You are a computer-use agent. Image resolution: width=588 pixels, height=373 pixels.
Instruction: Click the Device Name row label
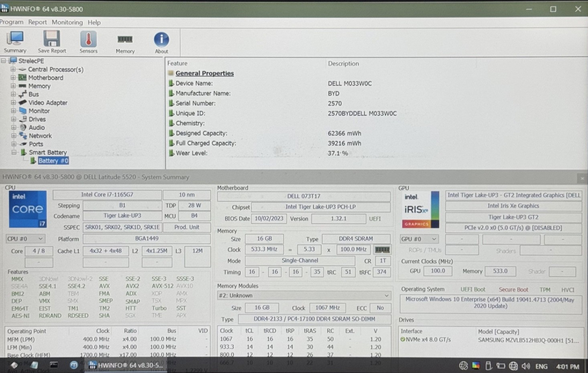[194, 83]
